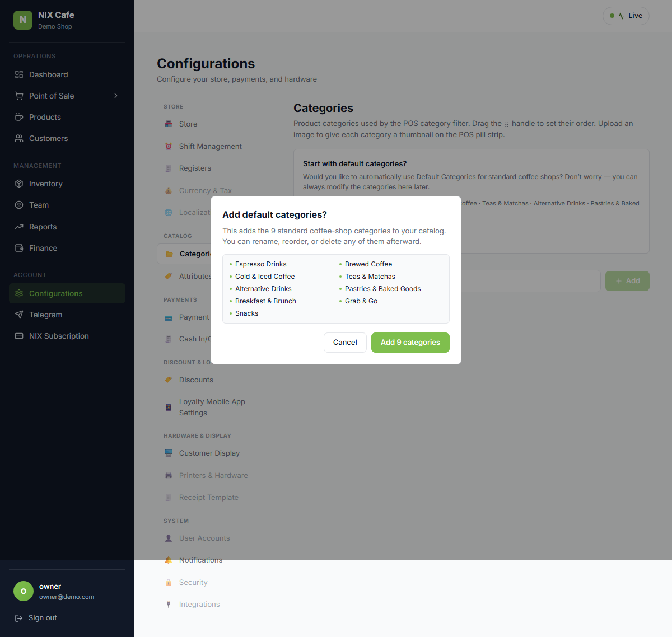Open the Products page

[x=67, y=117]
